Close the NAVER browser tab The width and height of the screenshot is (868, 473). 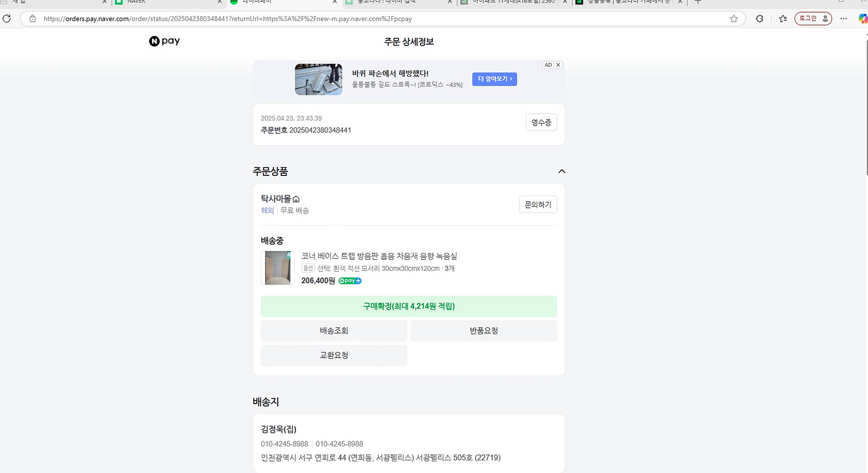pos(221,2)
